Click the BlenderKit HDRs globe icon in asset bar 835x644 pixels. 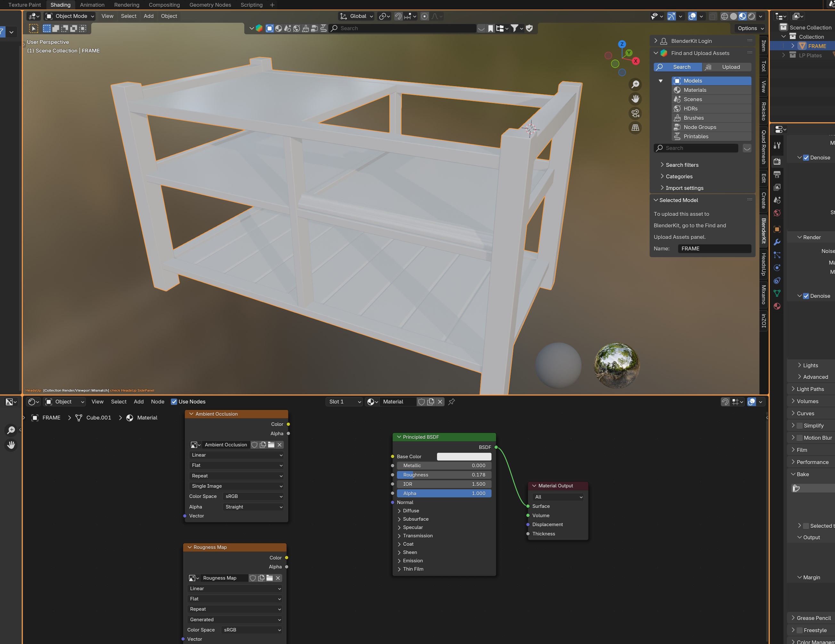point(296,28)
